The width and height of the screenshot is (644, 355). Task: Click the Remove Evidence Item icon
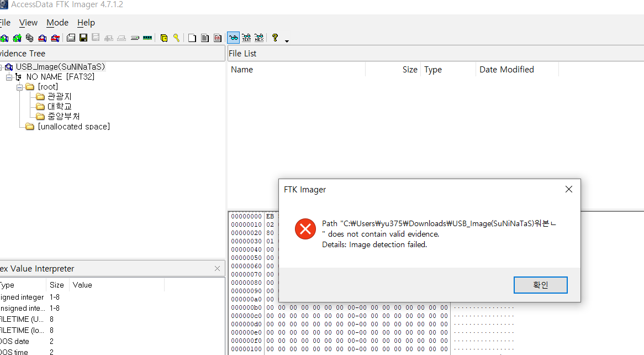pyautogui.click(x=43, y=38)
